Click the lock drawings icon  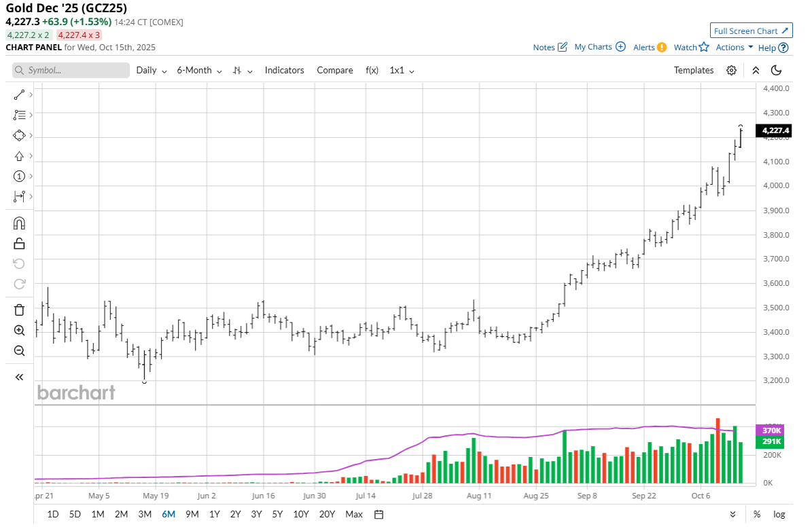(19, 243)
